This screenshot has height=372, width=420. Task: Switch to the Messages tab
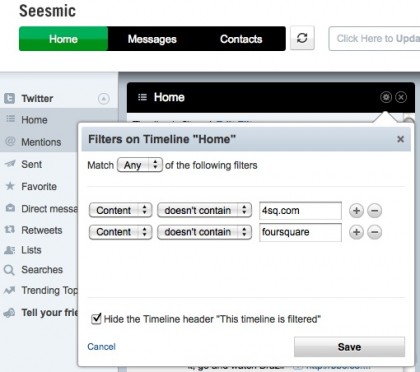click(x=152, y=39)
